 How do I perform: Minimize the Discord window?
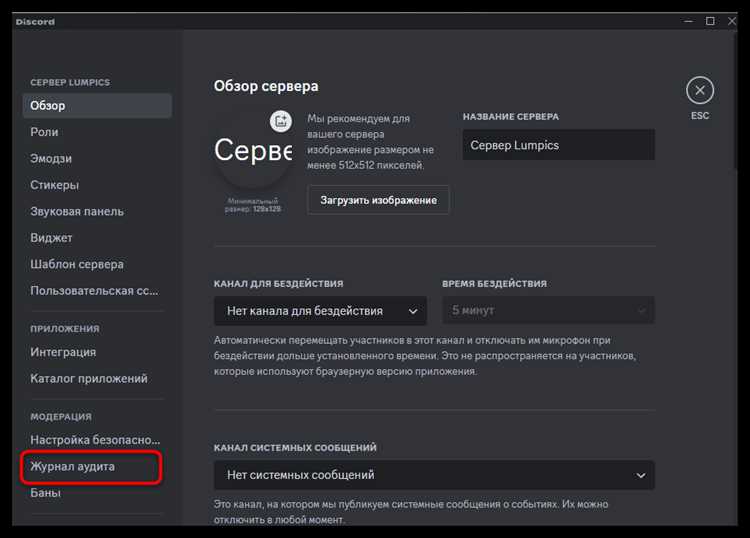(x=688, y=22)
